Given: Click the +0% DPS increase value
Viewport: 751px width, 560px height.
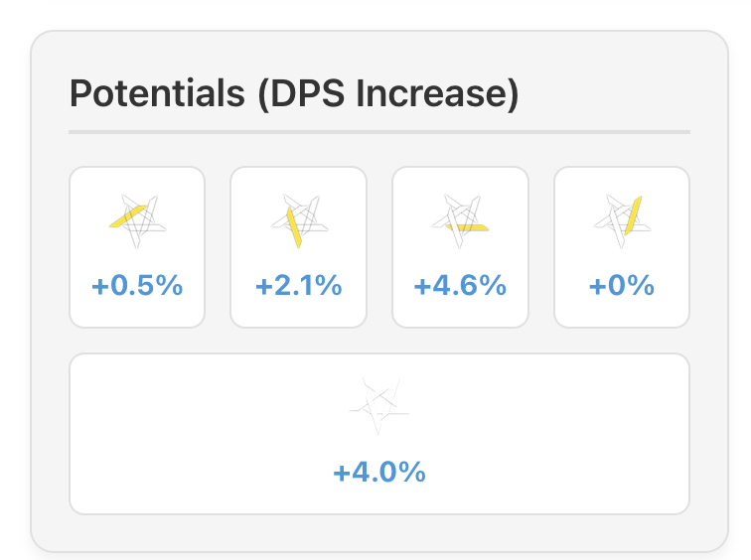Looking at the screenshot, I should click(x=622, y=286).
